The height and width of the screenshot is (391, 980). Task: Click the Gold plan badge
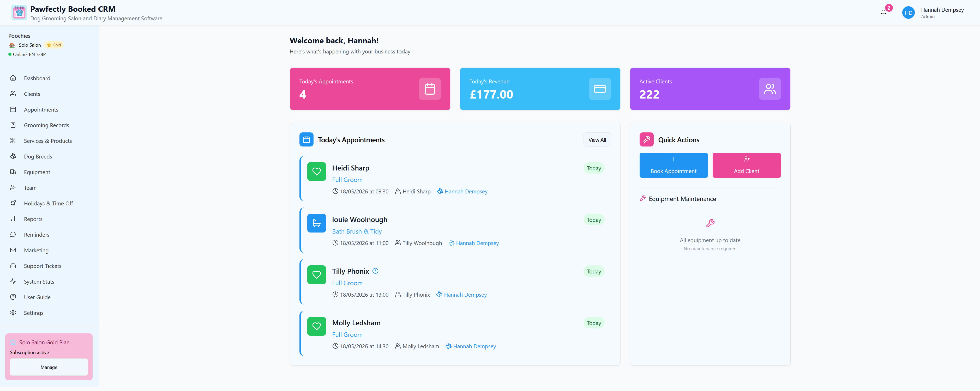(x=54, y=45)
